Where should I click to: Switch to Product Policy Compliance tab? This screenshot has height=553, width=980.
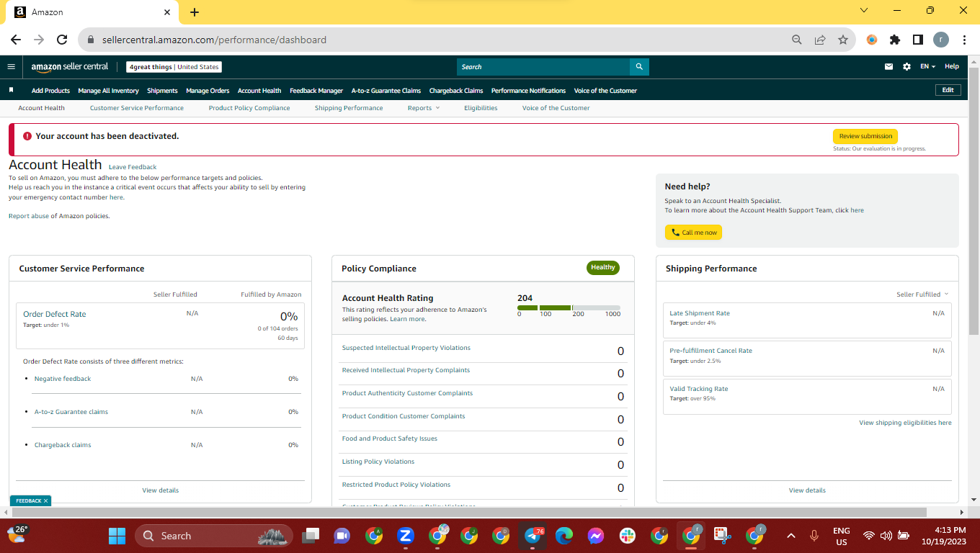[249, 108]
